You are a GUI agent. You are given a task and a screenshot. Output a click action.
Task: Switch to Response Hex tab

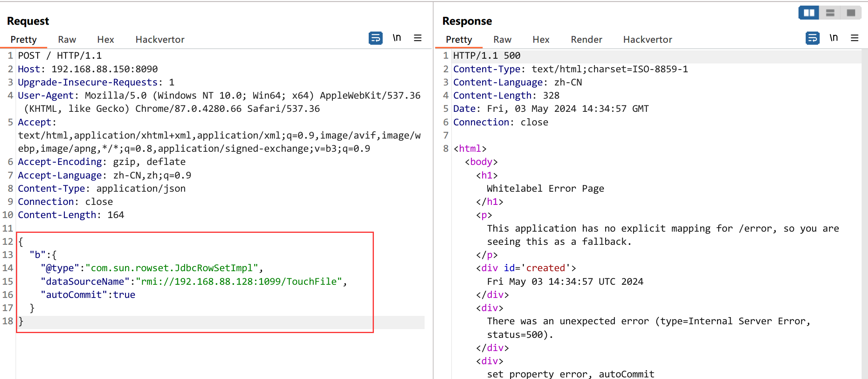click(541, 40)
